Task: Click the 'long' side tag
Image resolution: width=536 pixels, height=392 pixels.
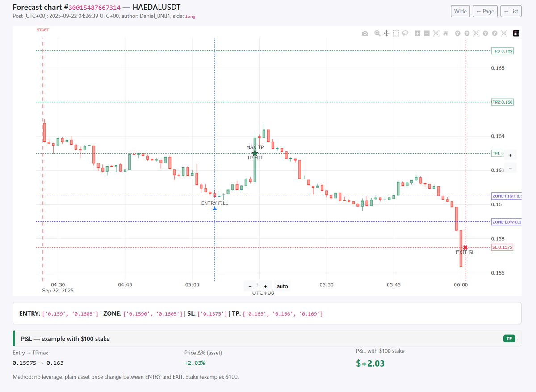Action: (190, 17)
